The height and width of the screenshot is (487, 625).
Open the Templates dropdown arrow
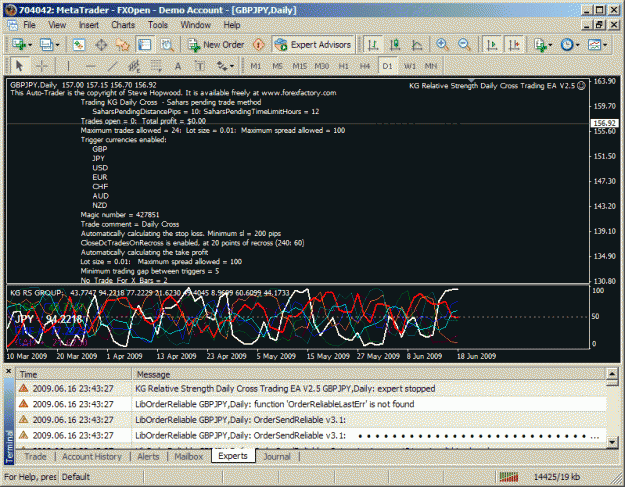point(605,45)
